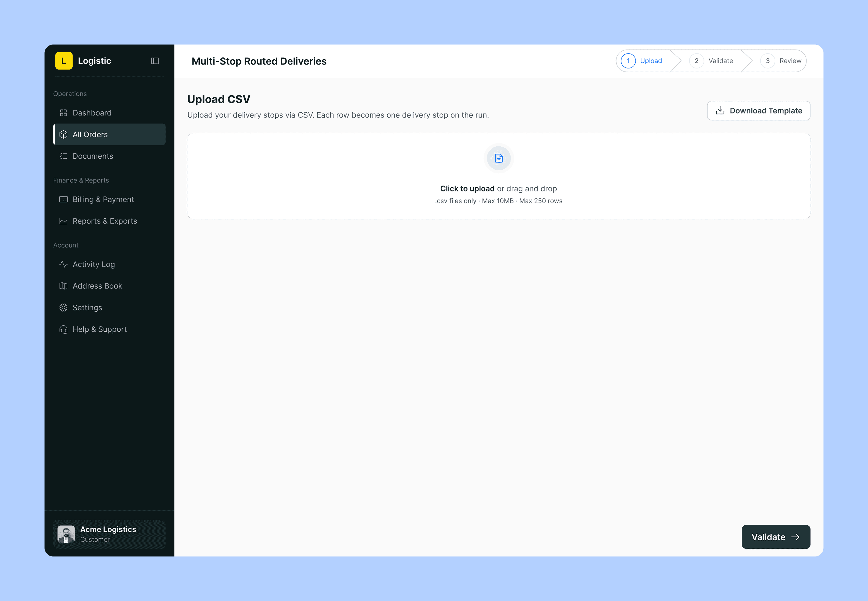Click the 'Customer' role label
The image size is (868, 601).
click(95, 540)
